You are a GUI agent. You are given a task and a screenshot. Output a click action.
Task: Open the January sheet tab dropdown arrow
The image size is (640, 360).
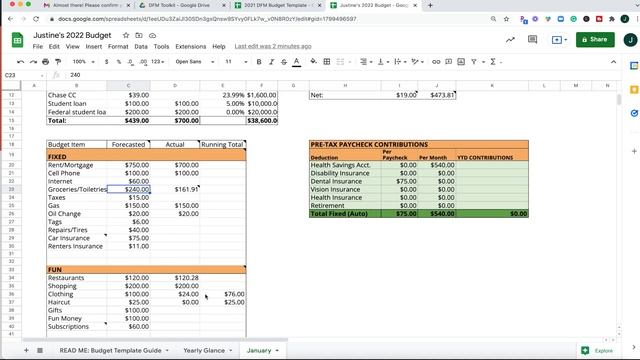(x=277, y=351)
